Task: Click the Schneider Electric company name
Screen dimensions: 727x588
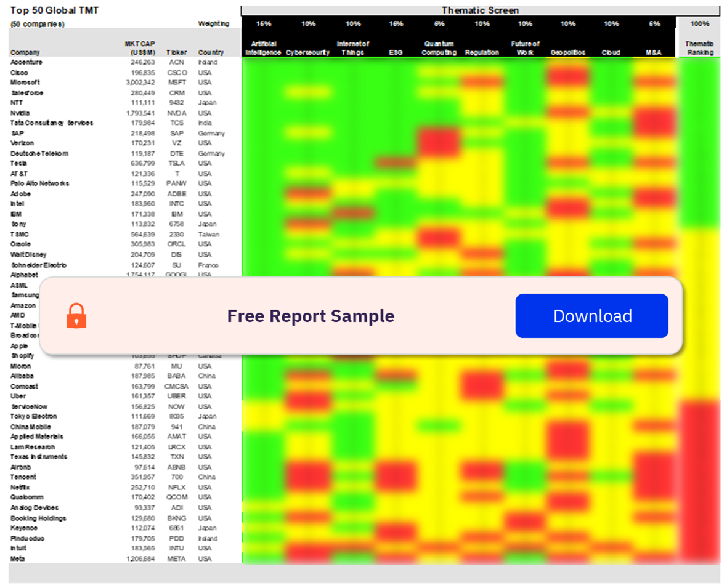Action: tap(39, 265)
